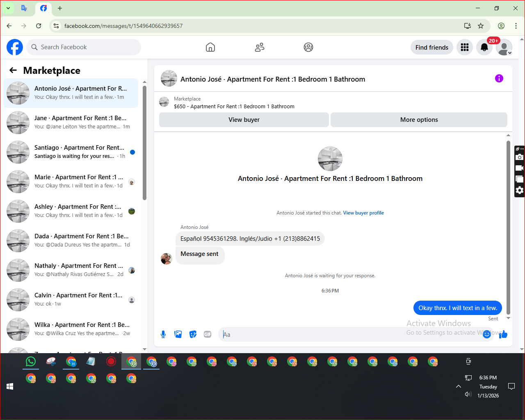
Task: Attach a photo with the image icon
Action: point(178,334)
